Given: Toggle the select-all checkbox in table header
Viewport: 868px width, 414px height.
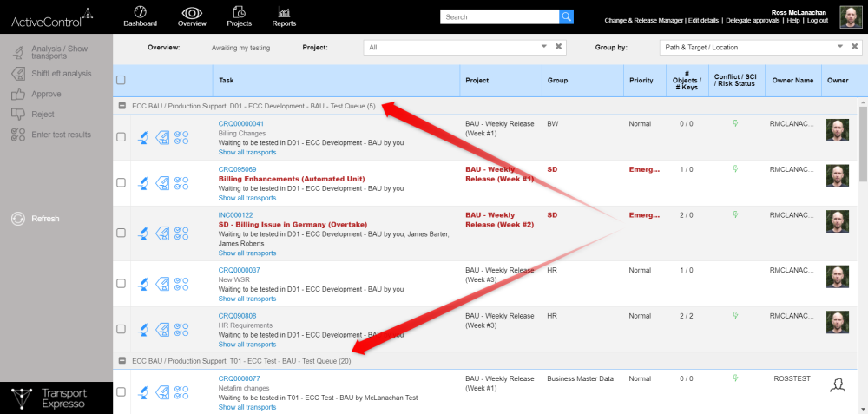Looking at the screenshot, I should 121,80.
